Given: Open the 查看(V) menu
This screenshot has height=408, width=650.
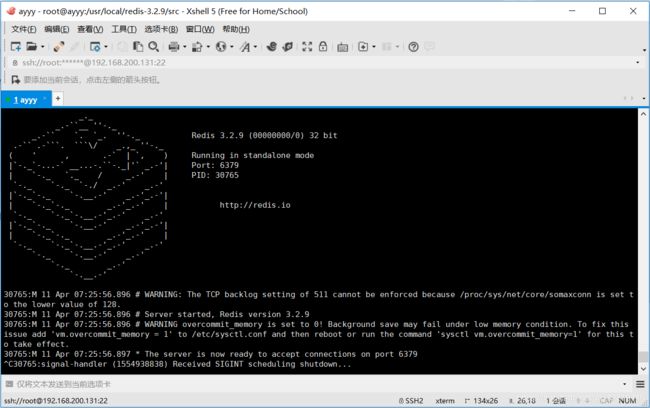Looking at the screenshot, I should coord(90,29).
